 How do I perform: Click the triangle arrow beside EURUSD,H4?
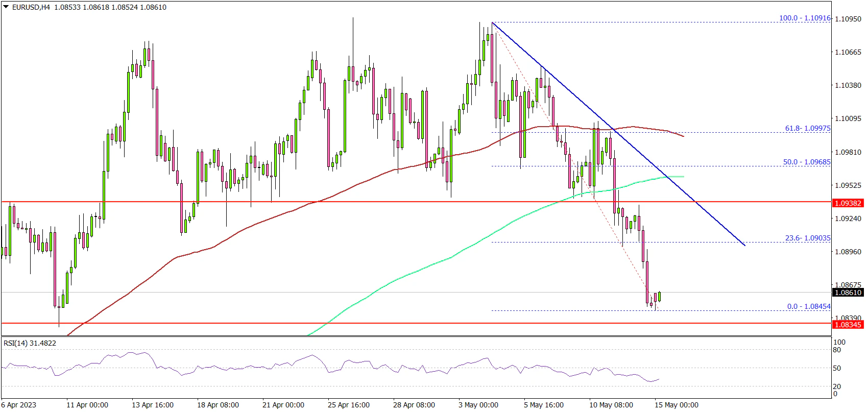click(6, 8)
